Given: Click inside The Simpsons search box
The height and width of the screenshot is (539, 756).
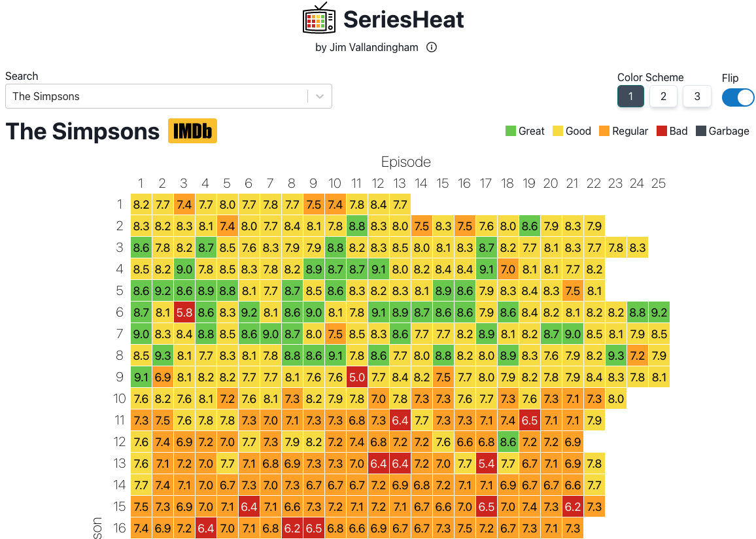Looking at the screenshot, I should click(x=157, y=96).
